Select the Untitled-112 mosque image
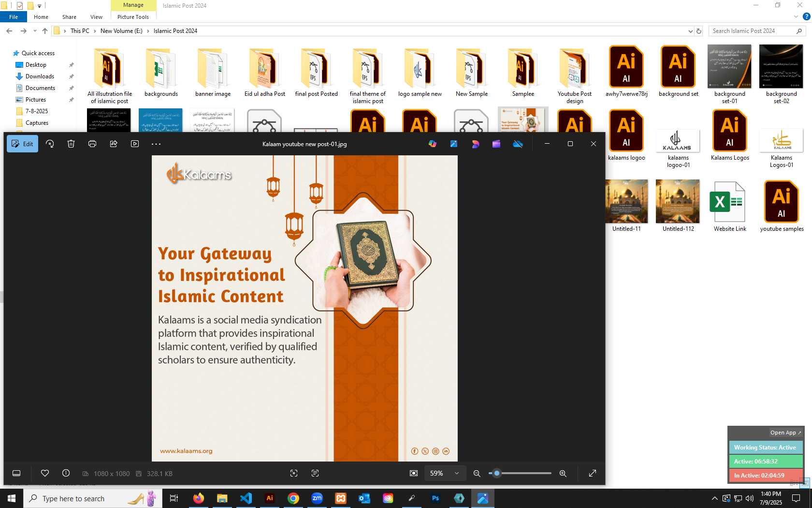 (x=678, y=207)
